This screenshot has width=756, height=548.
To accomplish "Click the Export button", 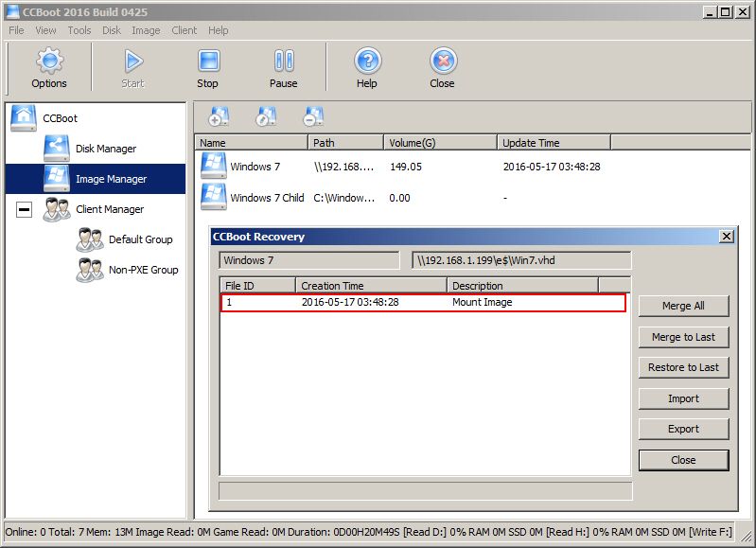I will (684, 429).
